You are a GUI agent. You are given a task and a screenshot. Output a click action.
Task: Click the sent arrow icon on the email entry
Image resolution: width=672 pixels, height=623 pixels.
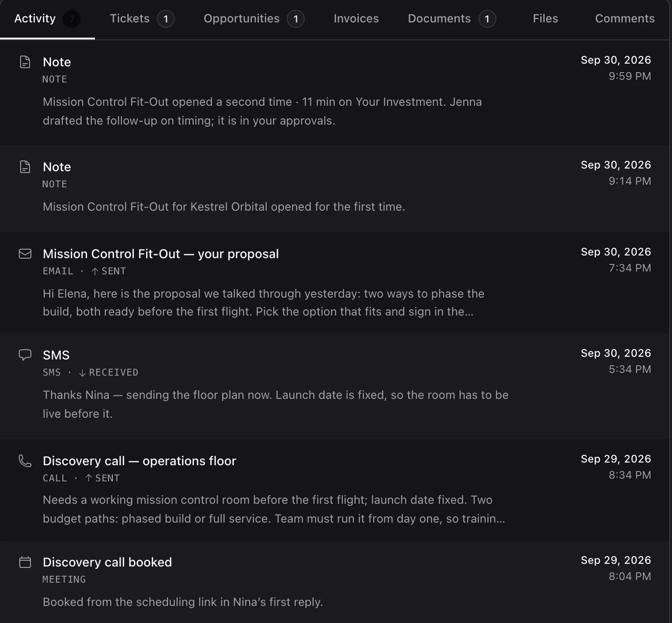coord(95,271)
